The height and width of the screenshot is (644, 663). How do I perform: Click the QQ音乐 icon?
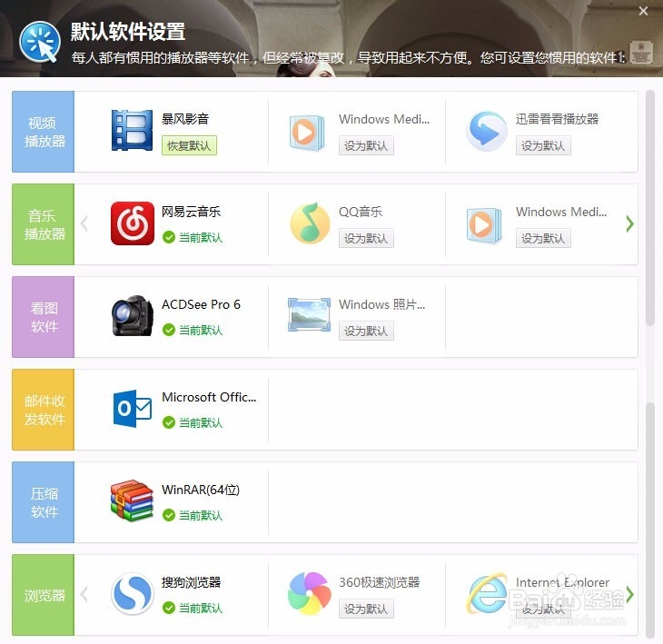click(310, 223)
